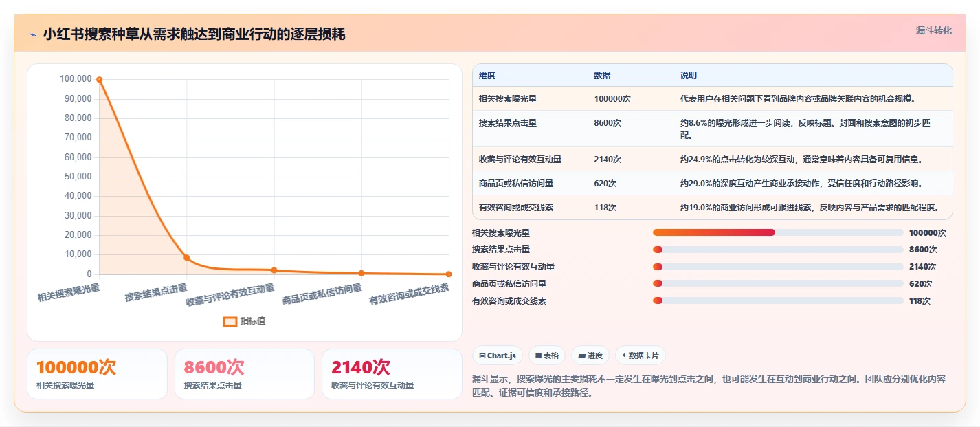Screen dimensions: 980x427
Task: Click the summary paragraph starting 漏斗显示
Action: [x=709, y=386]
